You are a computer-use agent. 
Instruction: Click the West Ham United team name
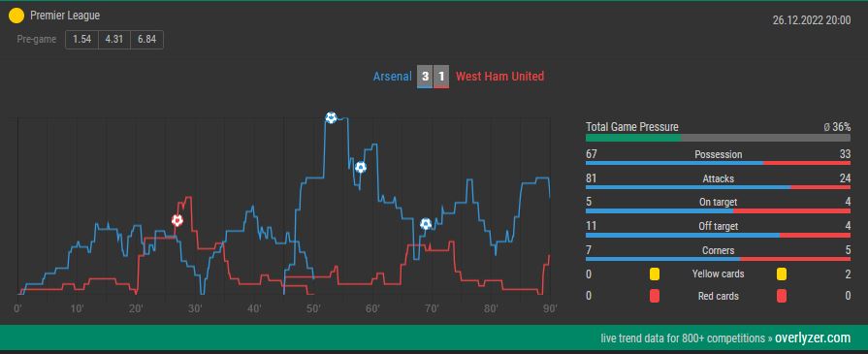click(499, 77)
